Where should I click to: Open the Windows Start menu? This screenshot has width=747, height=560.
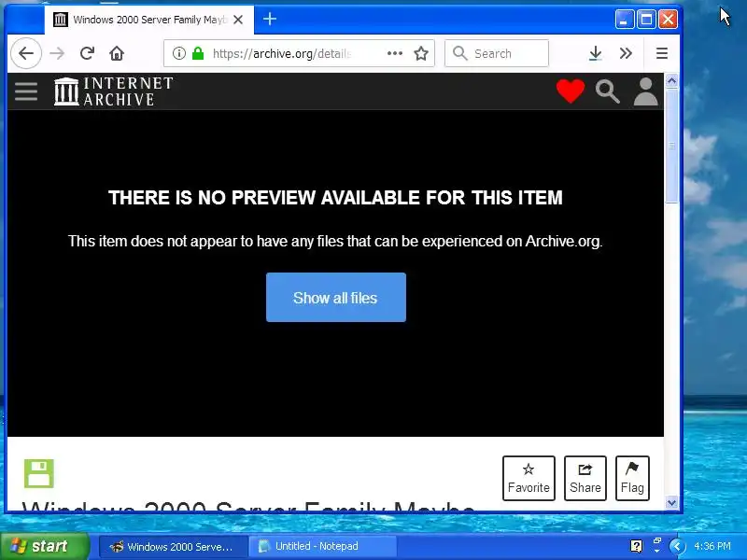[45, 546]
